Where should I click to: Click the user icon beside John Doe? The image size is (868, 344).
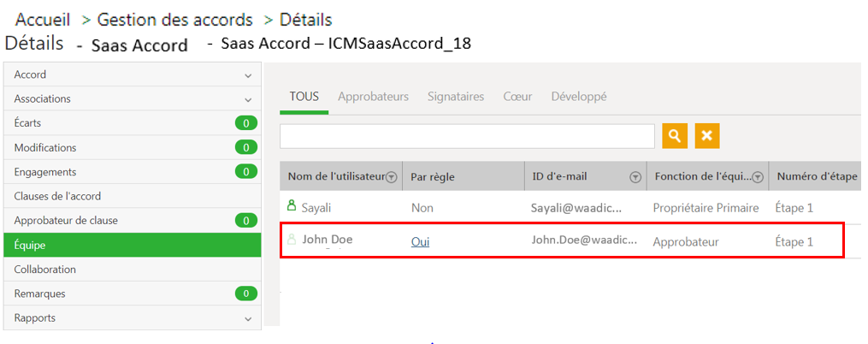292,240
